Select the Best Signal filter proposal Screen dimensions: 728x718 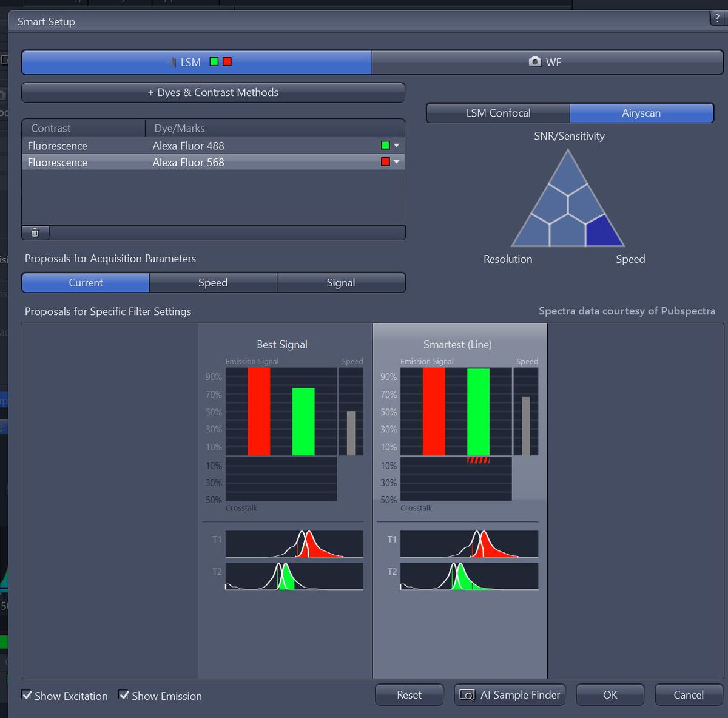pos(285,501)
